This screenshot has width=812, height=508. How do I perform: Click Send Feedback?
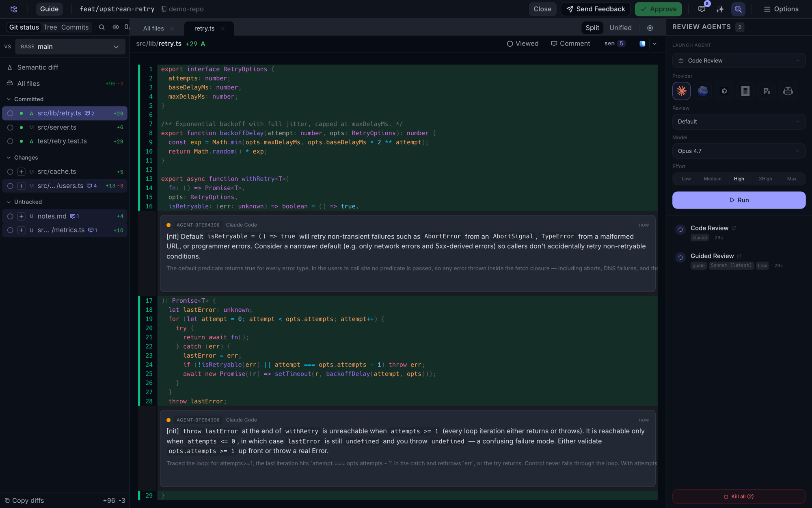click(596, 9)
